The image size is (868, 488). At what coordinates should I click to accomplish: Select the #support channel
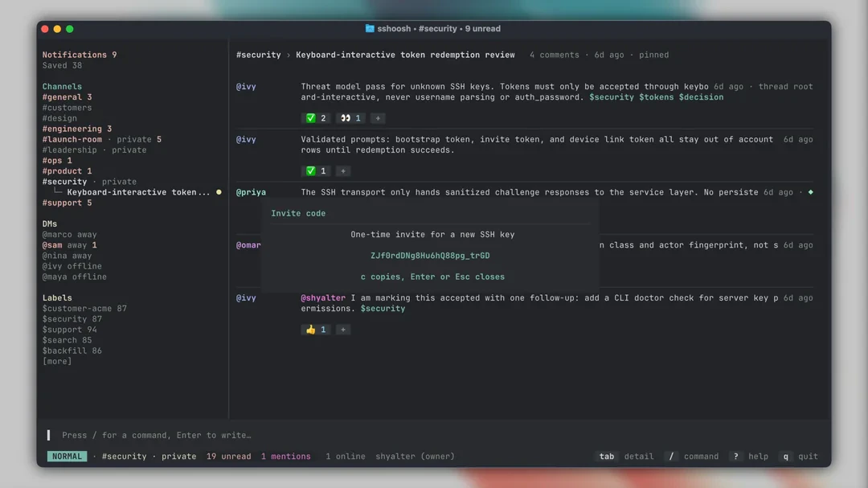point(67,203)
